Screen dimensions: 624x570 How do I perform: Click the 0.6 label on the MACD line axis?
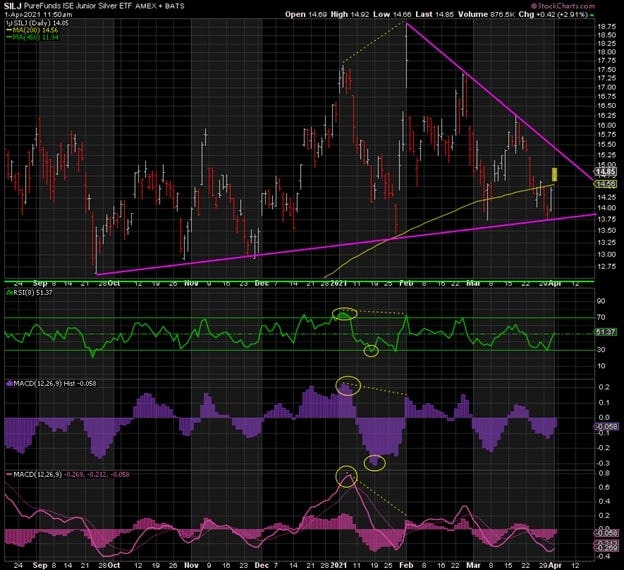(604, 487)
